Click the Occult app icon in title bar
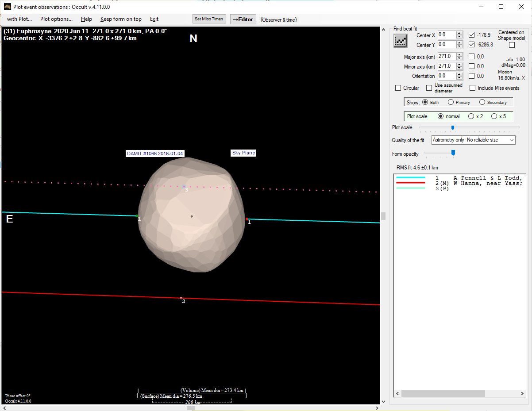This screenshot has width=532, height=411. coord(7,7)
